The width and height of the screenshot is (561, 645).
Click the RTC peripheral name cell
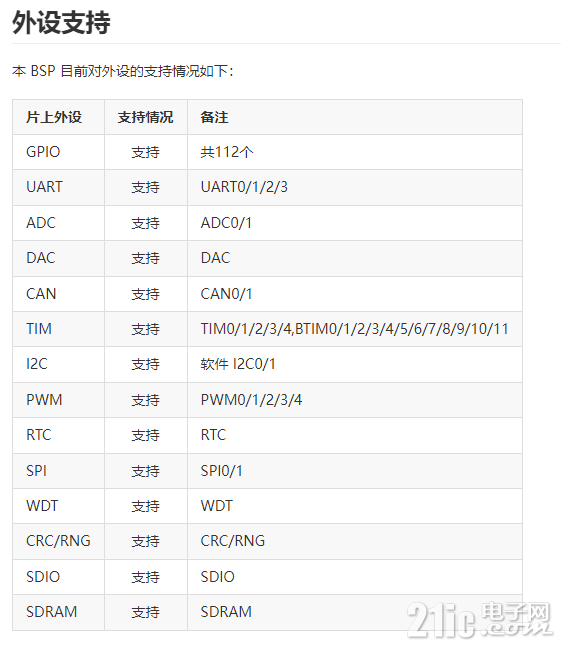pos(58,435)
